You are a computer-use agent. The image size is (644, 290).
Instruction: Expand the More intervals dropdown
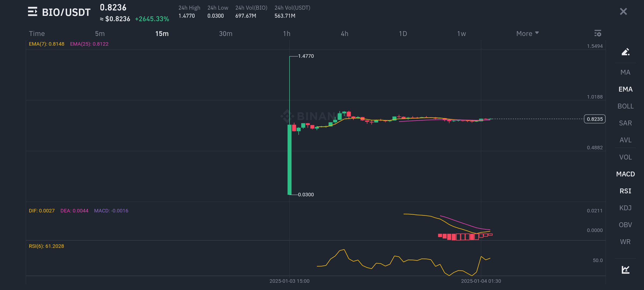click(x=527, y=34)
